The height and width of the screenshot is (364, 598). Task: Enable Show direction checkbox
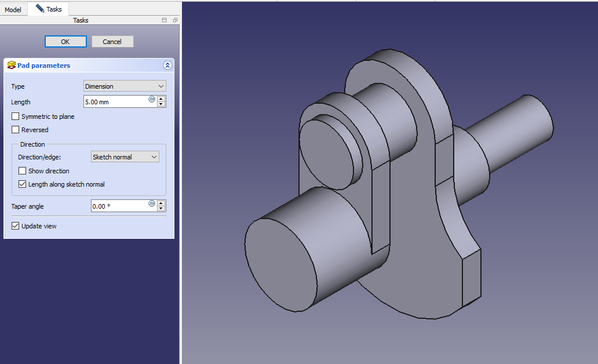click(22, 171)
